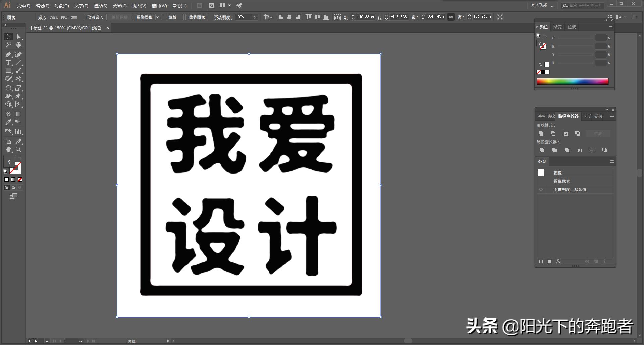The image size is (644, 345).
Task: Click the 取消嵌入 button
Action: [x=95, y=17]
